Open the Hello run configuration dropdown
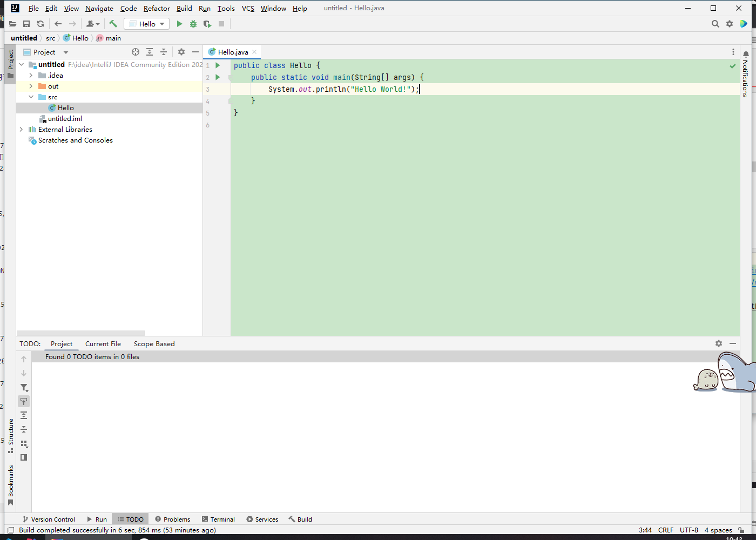Screen dimensions: 756x540 [x=147, y=24]
